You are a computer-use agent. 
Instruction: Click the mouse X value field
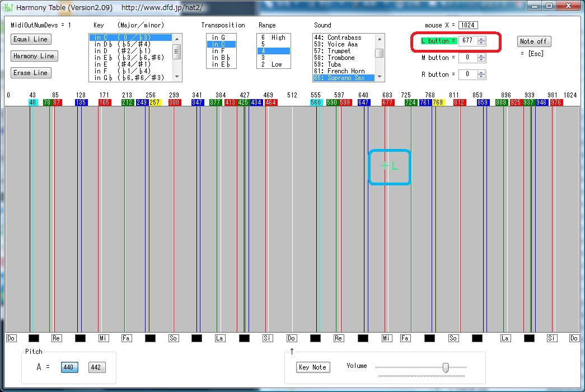point(468,25)
